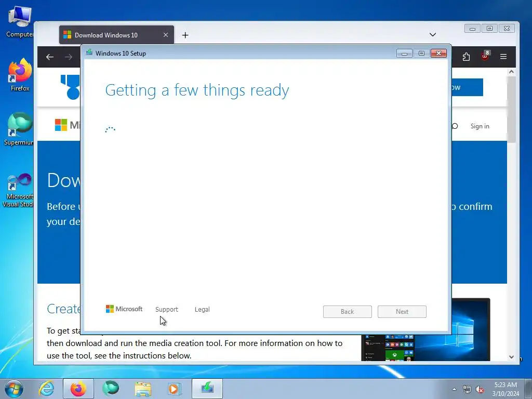Click the Show desktop strip by the clock
532x399 pixels.
[528, 389]
